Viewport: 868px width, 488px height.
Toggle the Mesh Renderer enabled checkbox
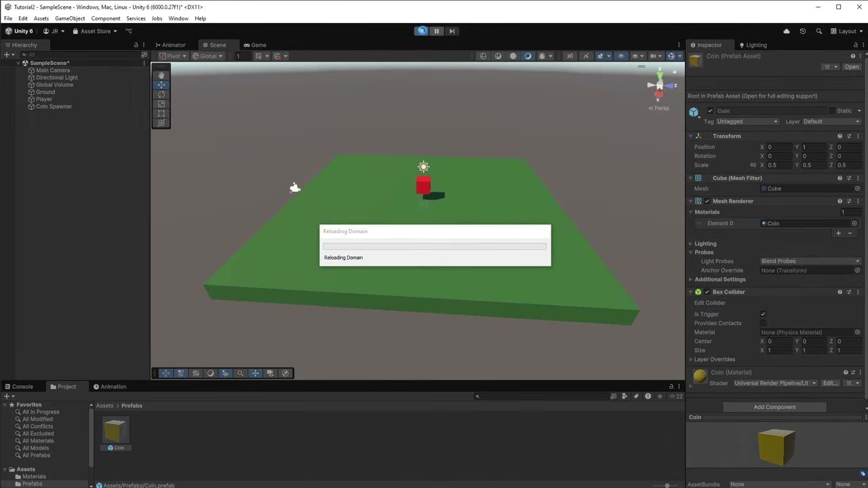coord(707,201)
